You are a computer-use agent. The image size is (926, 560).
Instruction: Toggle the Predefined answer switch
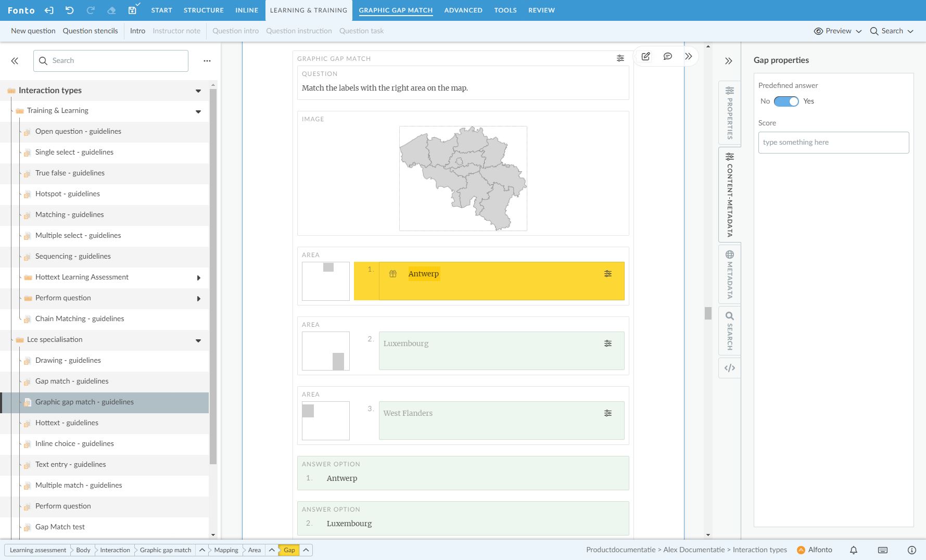[x=786, y=101]
